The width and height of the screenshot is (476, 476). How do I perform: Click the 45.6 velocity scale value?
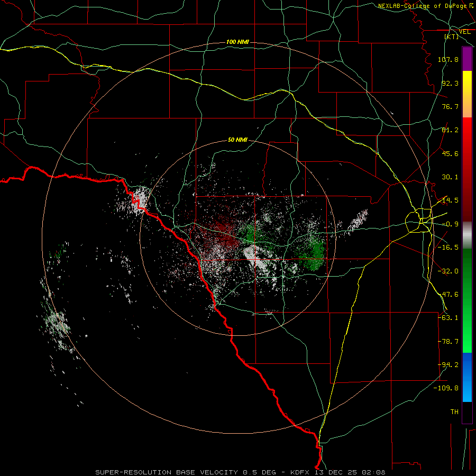click(450, 153)
